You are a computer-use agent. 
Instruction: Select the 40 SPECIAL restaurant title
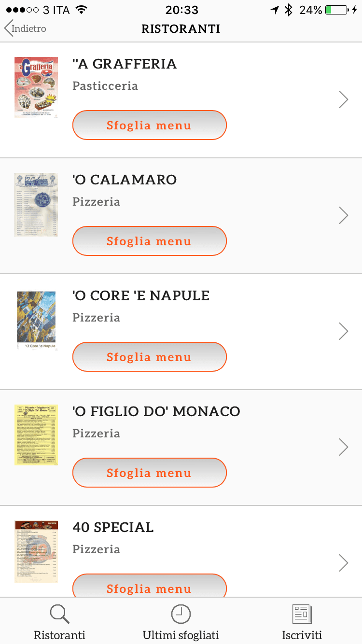[113, 527]
